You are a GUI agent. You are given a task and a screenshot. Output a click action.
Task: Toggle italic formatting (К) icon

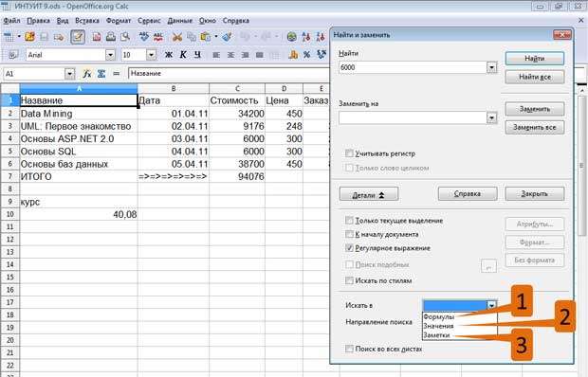click(x=183, y=55)
